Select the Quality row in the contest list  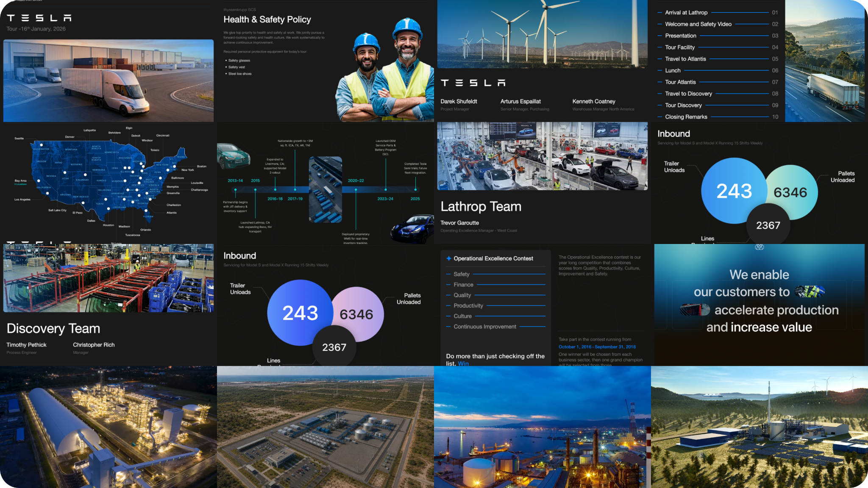tap(496, 295)
